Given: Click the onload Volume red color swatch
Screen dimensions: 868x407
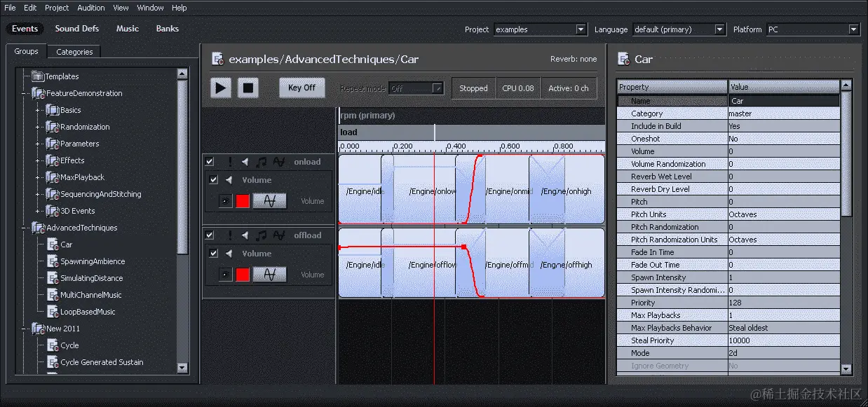Looking at the screenshot, I should coord(243,201).
